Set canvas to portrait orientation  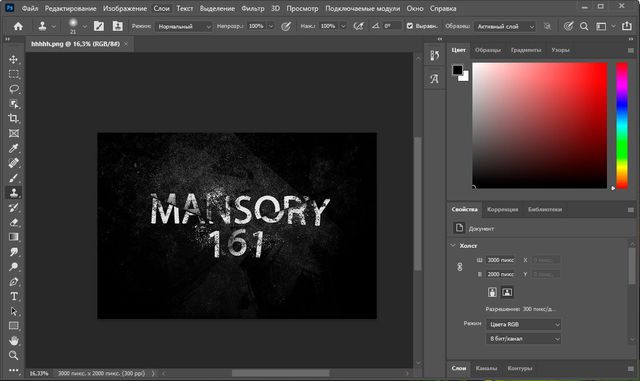tap(492, 292)
